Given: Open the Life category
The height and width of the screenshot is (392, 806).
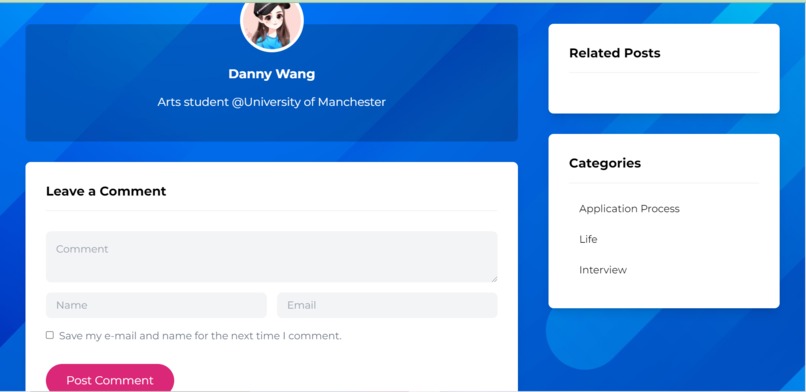Looking at the screenshot, I should pyautogui.click(x=588, y=239).
